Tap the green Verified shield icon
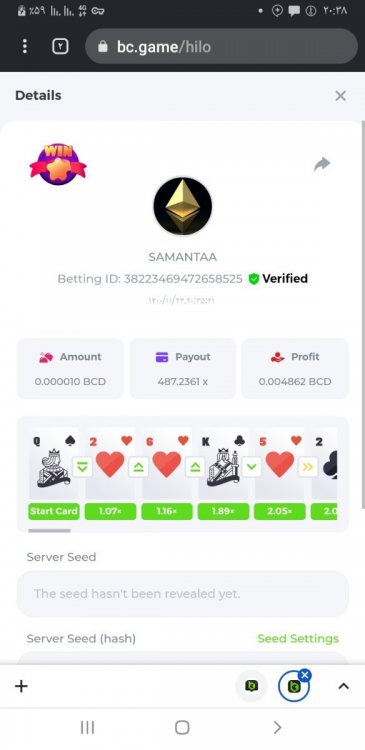 [x=254, y=279]
